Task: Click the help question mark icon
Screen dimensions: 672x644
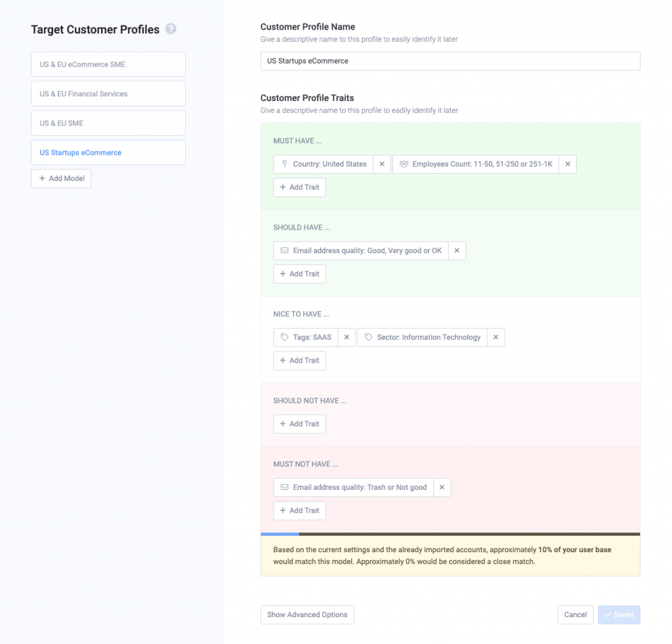Action: (171, 29)
